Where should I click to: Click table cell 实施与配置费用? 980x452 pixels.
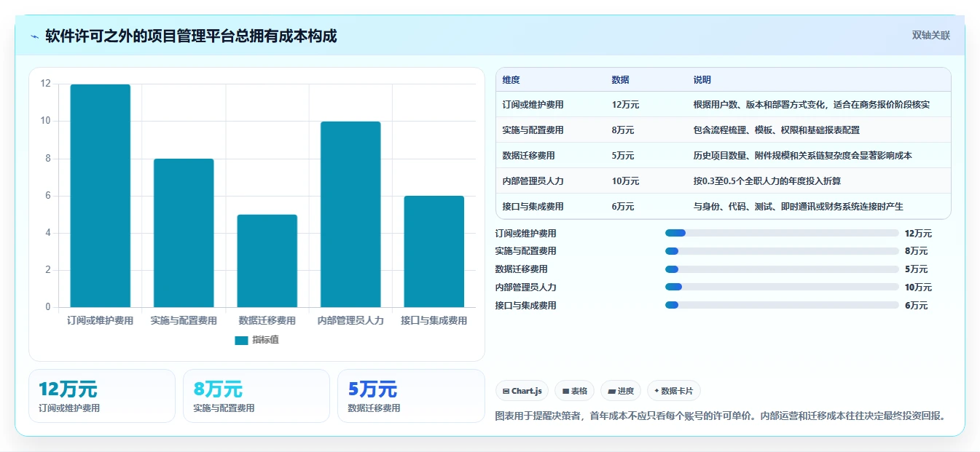pyautogui.click(x=533, y=130)
